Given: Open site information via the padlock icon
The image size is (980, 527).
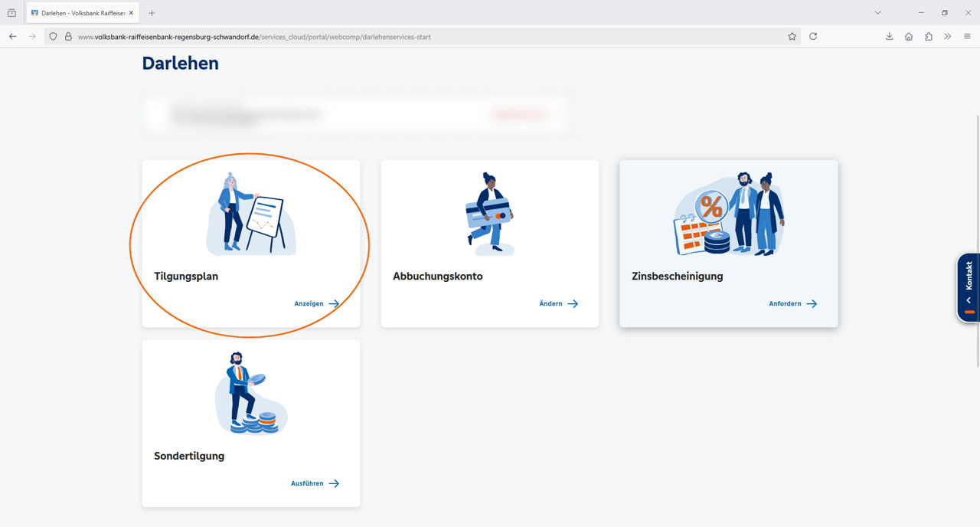Looking at the screenshot, I should 68,36.
